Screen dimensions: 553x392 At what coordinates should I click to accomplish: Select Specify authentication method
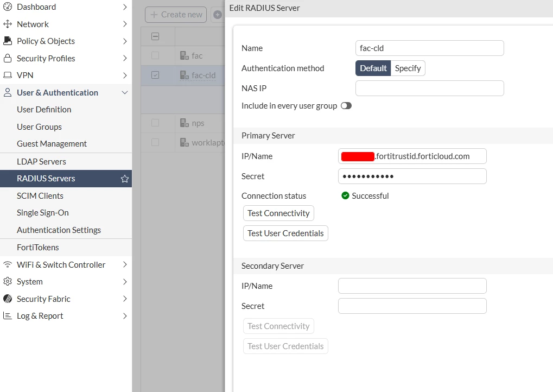pos(408,68)
